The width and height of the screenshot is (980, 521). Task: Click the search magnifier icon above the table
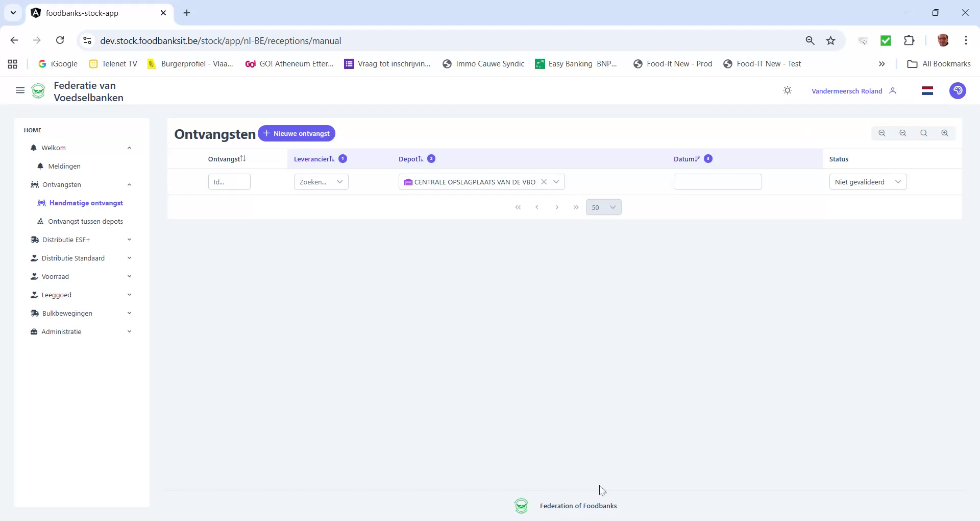[x=923, y=133]
